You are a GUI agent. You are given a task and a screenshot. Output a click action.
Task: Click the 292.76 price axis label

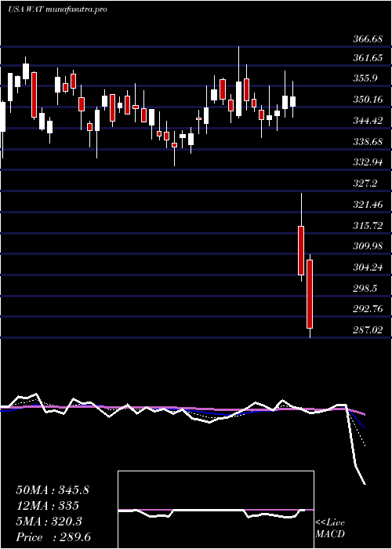367,309
